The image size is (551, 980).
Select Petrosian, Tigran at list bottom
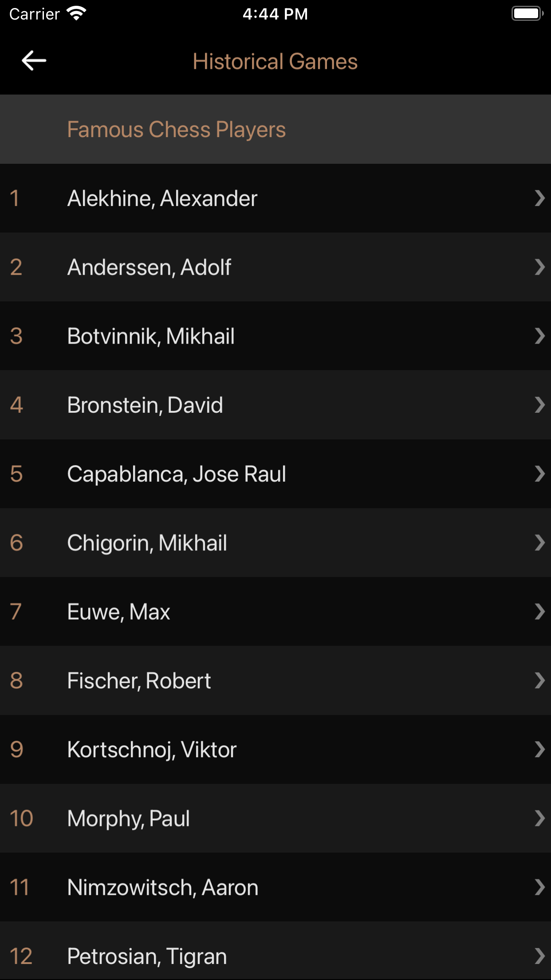point(275,951)
